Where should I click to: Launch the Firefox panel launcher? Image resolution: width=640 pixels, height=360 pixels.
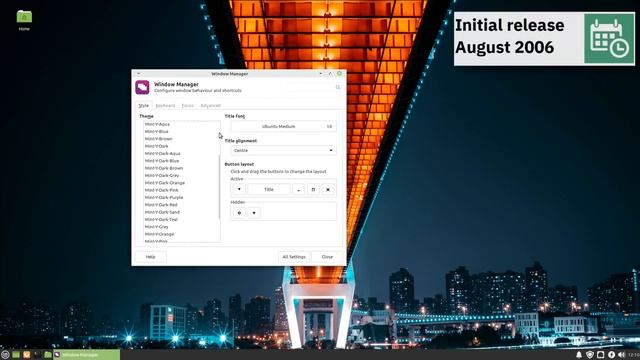27,355
